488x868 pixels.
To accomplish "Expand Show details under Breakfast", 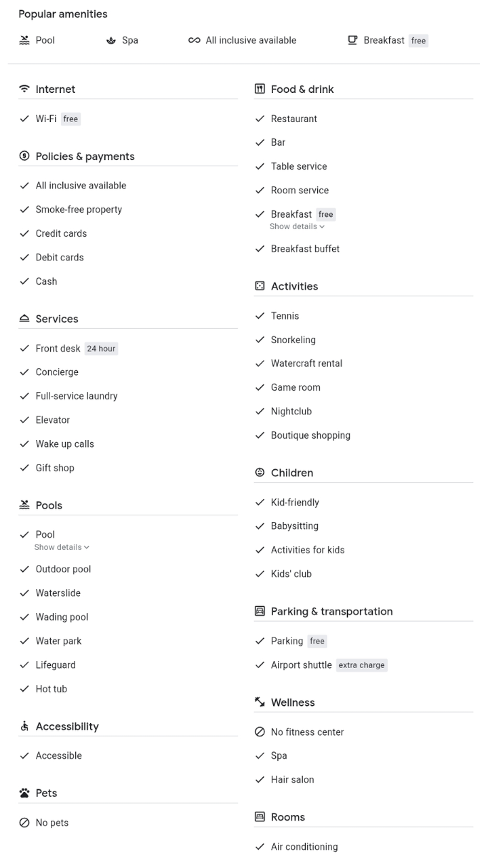I will (297, 226).
